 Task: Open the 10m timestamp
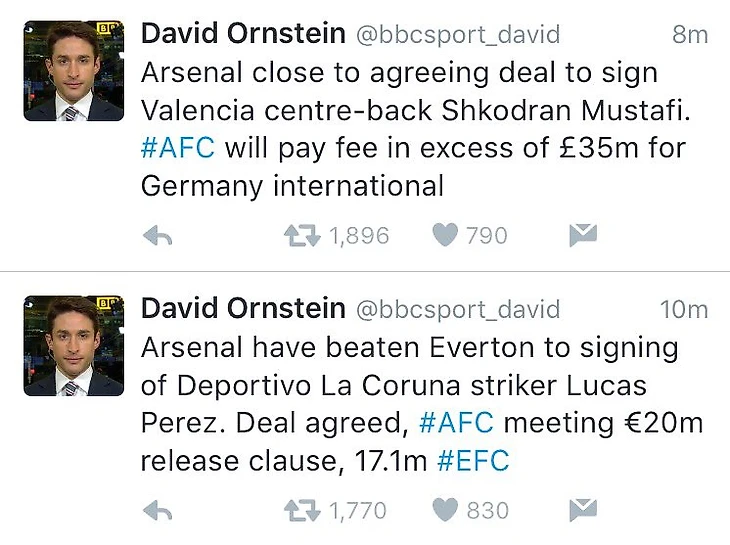(683, 310)
